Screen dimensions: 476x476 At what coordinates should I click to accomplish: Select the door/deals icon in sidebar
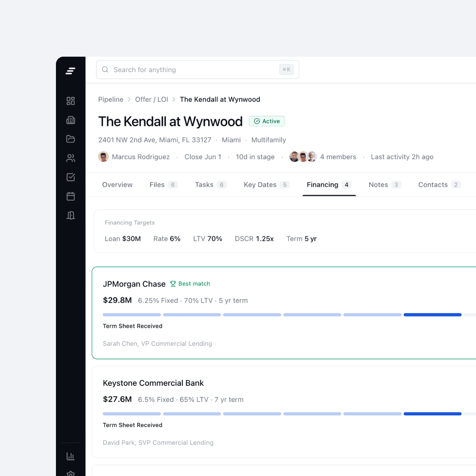71,215
